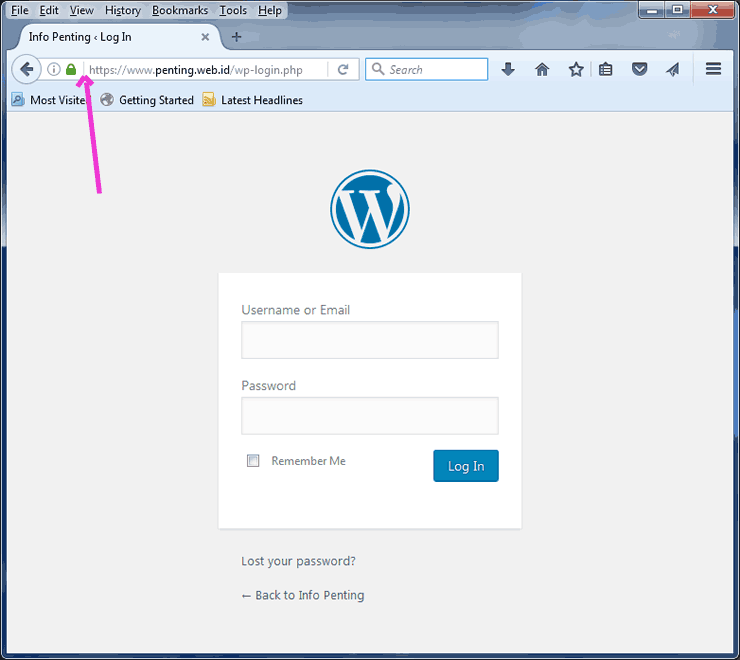Click the Password field
This screenshot has height=660, width=740.
point(370,415)
